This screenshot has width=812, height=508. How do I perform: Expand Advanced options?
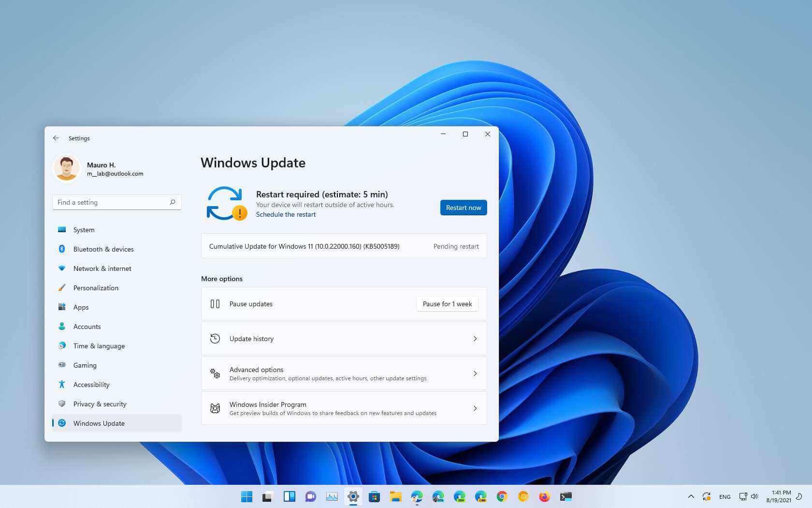tap(344, 373)
